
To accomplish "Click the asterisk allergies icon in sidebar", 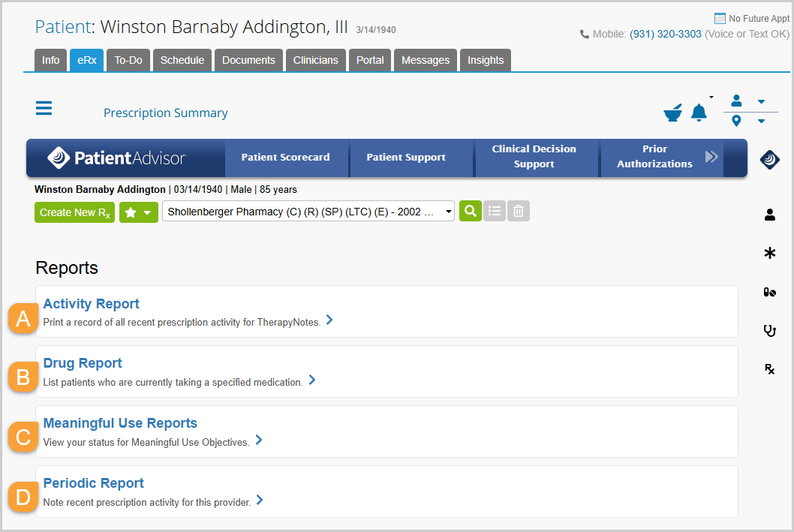I will point(770,253).
